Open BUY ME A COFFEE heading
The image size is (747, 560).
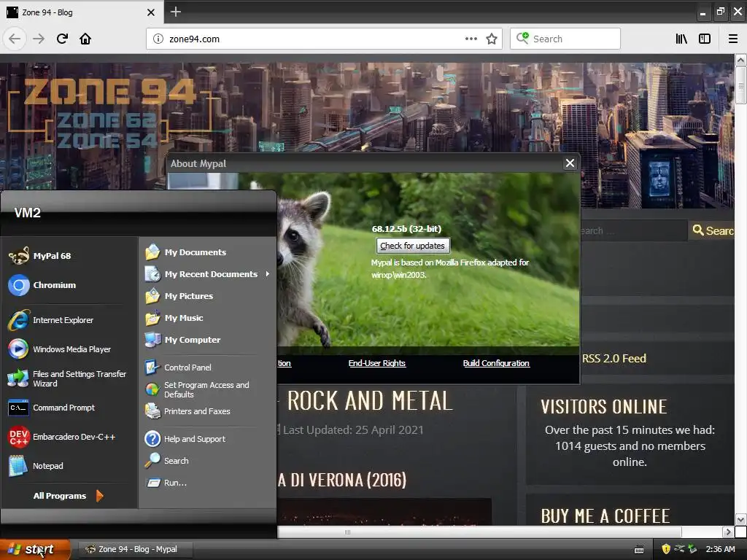(x=605, y=516)
